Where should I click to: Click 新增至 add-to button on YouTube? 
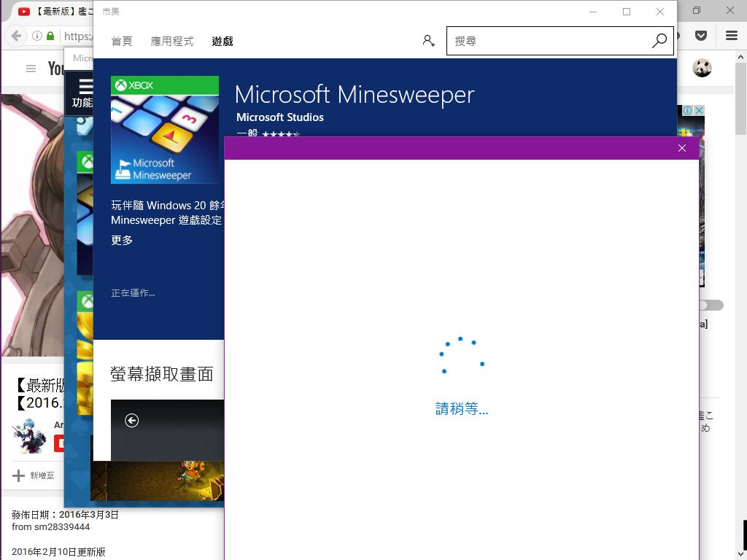coord(34,475)
